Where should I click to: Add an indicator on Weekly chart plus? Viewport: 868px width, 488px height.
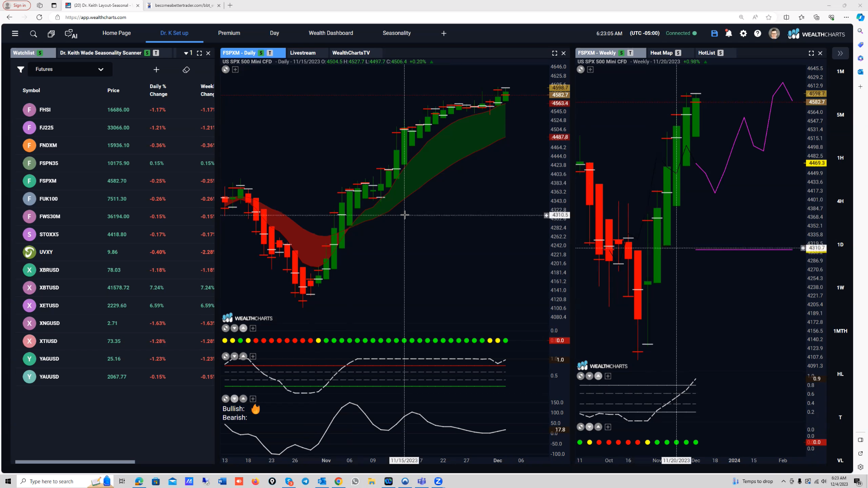[590, 70]
